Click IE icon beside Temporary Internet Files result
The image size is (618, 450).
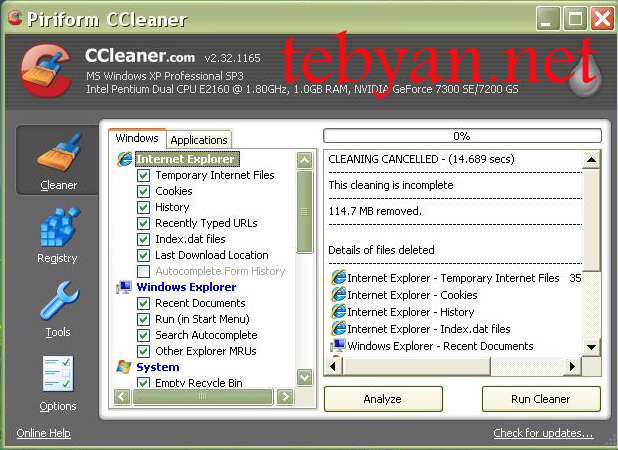(x=338, y=278)
